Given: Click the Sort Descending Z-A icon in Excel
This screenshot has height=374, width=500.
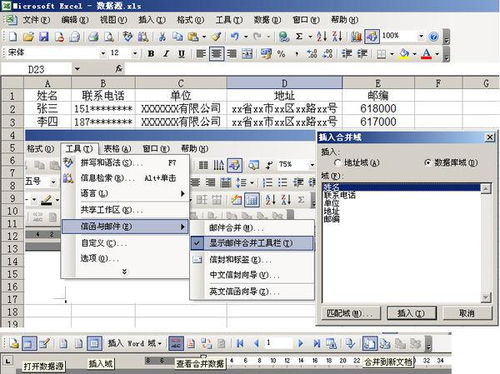Looking at the screenshot, I should pyautogui.click(x=337, y=36).
